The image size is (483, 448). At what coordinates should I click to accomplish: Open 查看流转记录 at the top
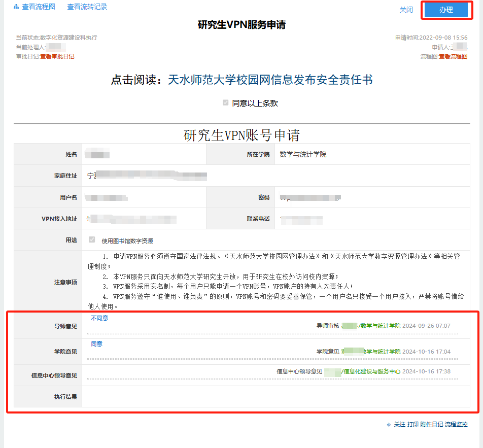87,7
